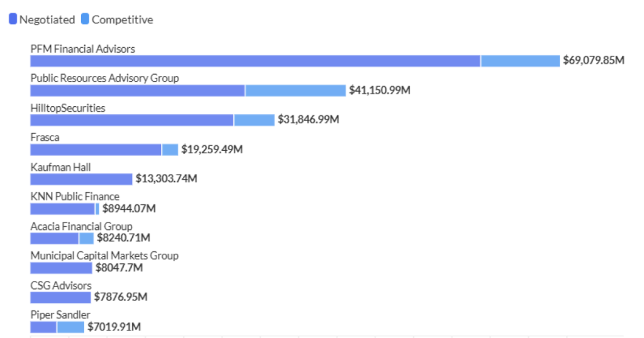Screen dimensions: 644x338
Task: Click the Municipal Capital Markets Group bar
Action: pyautogui.click(x=61, y=268)
